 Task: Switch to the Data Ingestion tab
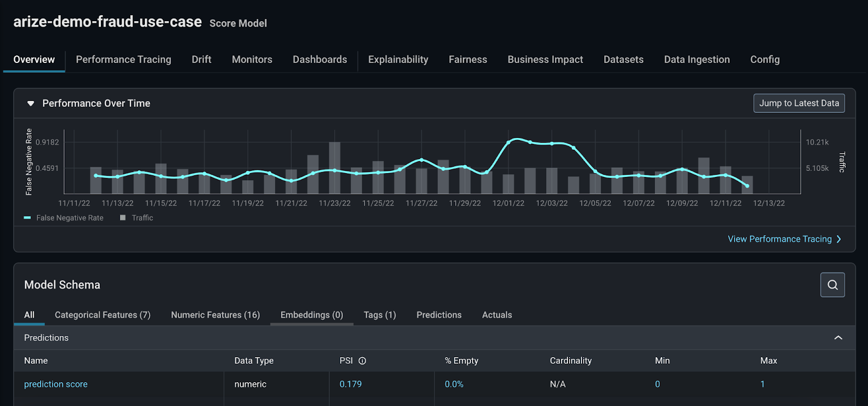point(697,60)
